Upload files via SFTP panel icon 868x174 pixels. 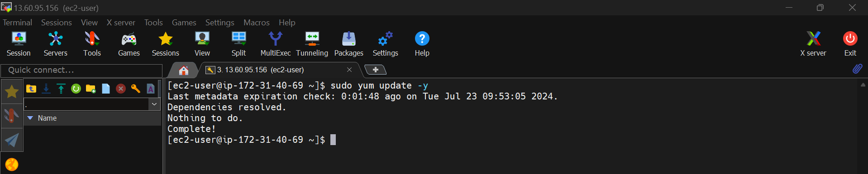coord(61,89)
